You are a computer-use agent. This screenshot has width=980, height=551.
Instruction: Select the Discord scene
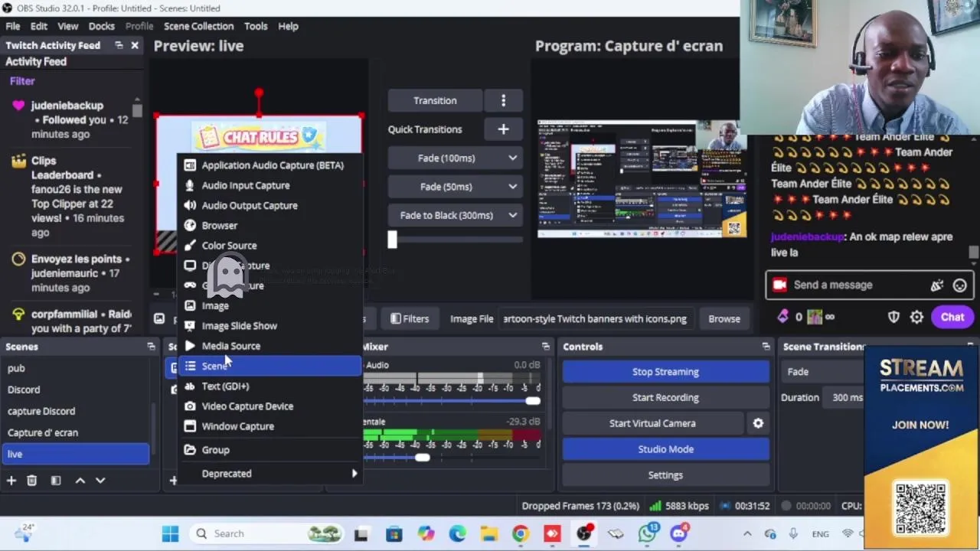pos(75,390)
